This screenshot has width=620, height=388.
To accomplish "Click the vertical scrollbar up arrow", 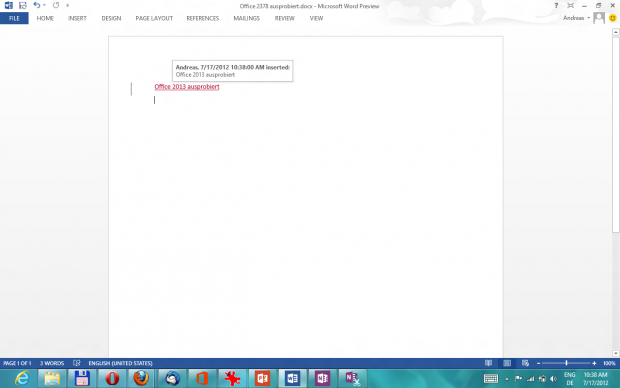I will pyautogui.click(x=616, y=32).
